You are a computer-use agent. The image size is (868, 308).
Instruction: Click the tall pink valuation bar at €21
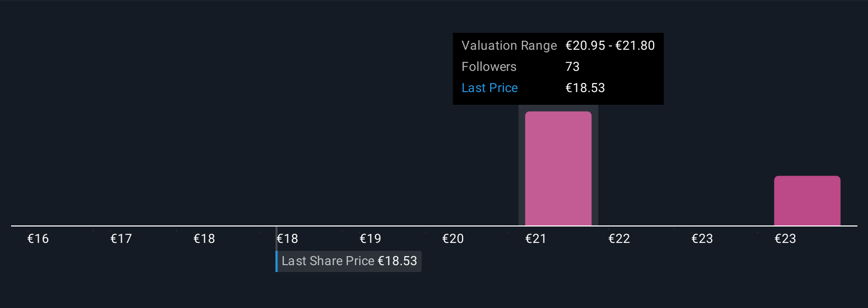click(558, 168)
